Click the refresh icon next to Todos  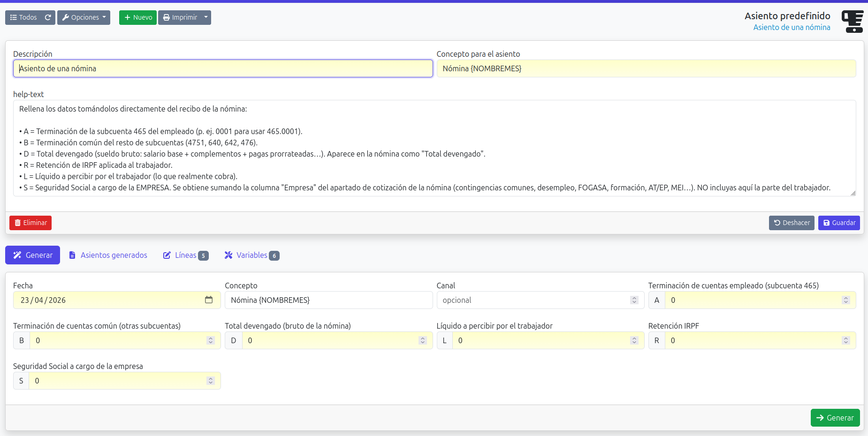tap(48, 17)
